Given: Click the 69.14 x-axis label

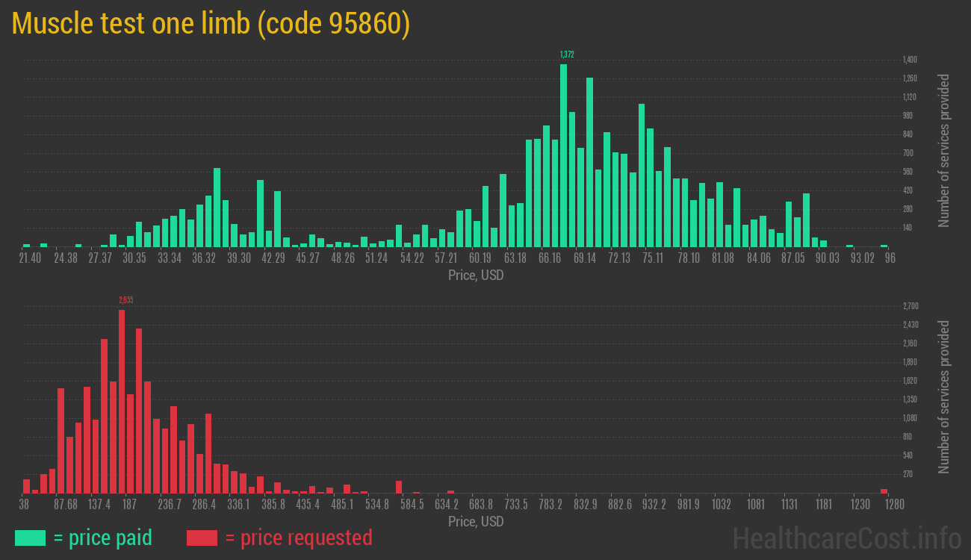Looking at the screenshot, I should point(585,258).
